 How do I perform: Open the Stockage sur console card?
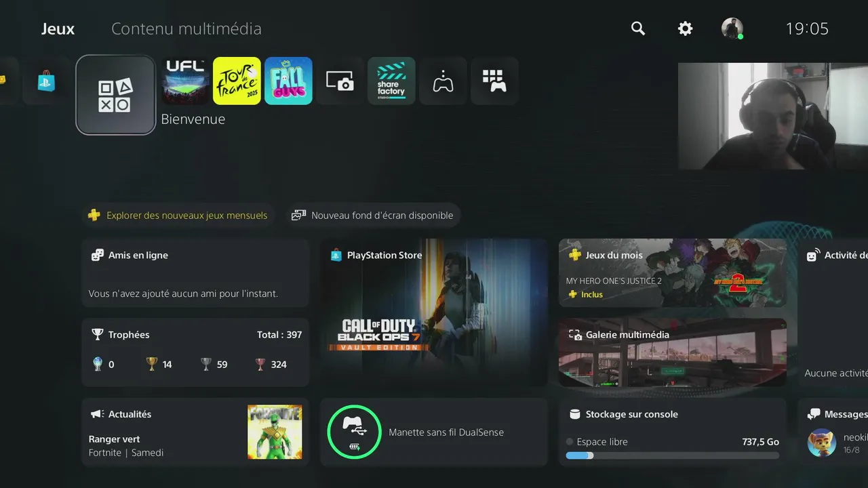tap(673, 432)
